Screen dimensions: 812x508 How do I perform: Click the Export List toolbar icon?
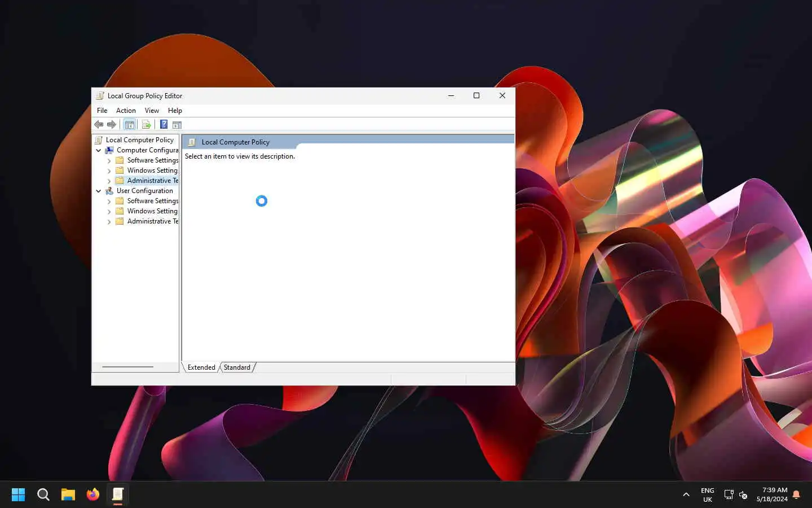(146, 125)
